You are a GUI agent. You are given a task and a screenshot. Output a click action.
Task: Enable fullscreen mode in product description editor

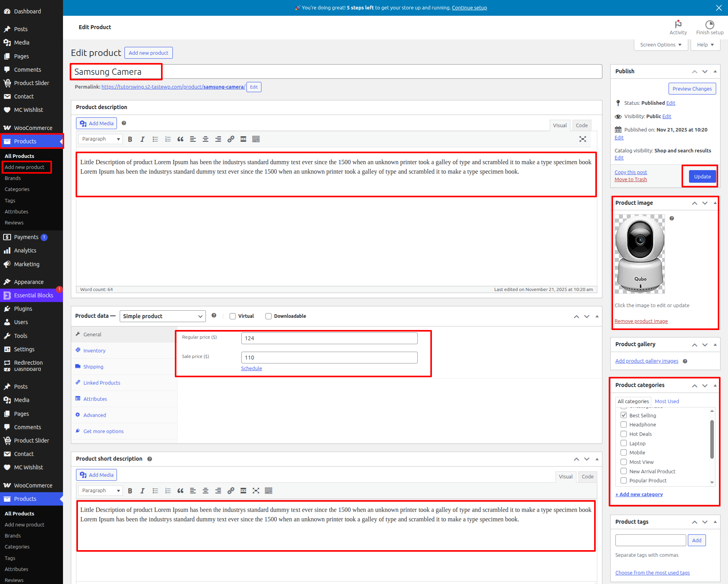point(583,139)
